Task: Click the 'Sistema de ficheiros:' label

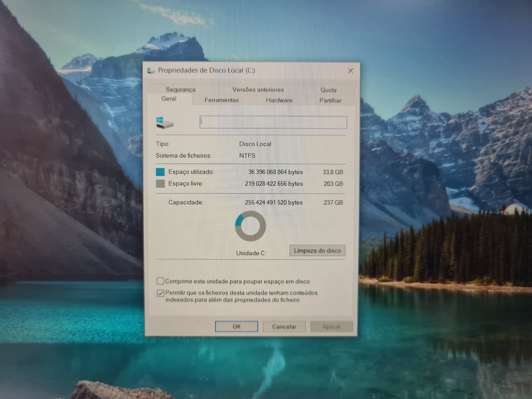Action: [184, 155]
